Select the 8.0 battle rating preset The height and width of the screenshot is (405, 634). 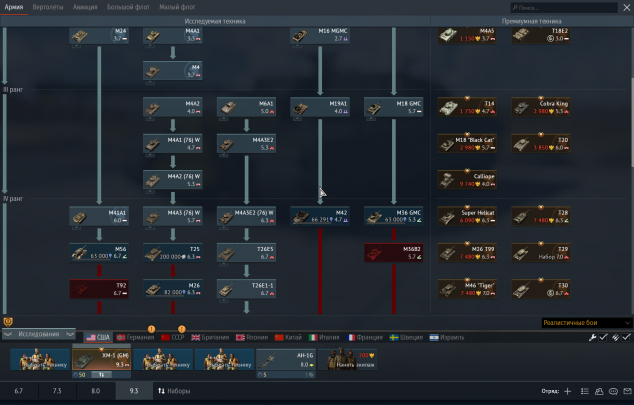click(96, 391)
